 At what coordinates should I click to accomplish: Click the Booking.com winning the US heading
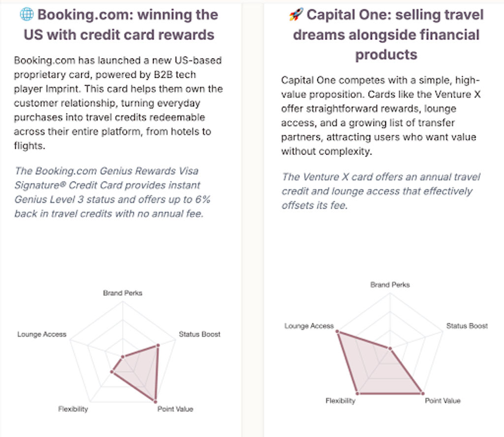point(119,25)
